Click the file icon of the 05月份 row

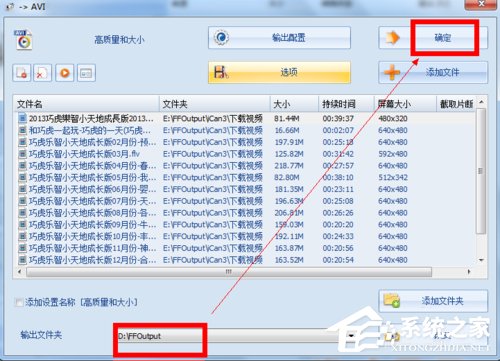coord(22,177)
